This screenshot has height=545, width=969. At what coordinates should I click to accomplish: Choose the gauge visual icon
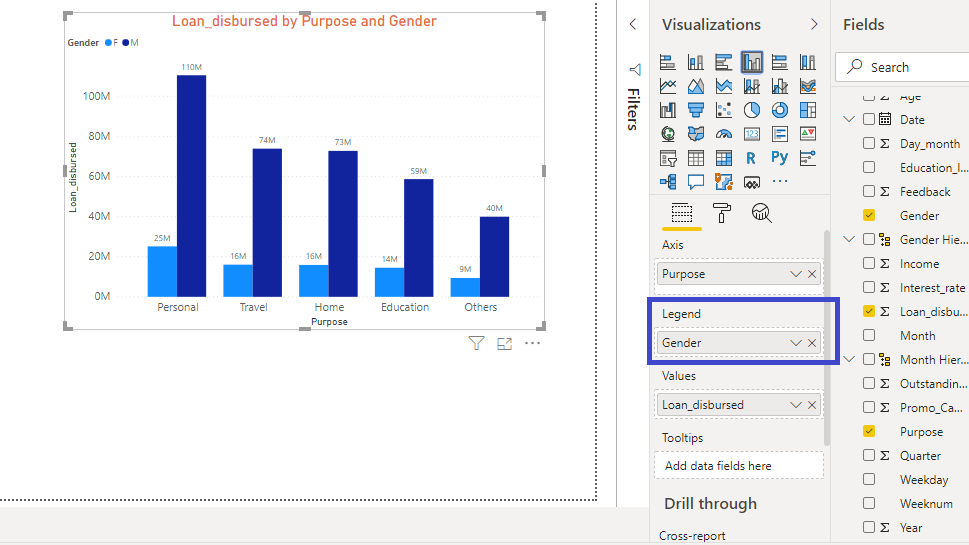tap(724, 134)
